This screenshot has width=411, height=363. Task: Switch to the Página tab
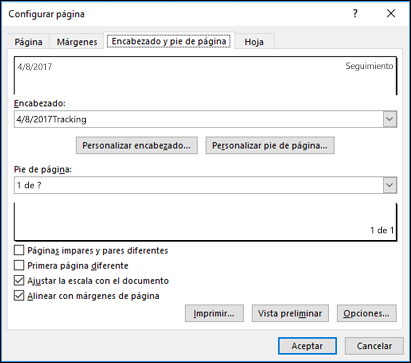29,42
